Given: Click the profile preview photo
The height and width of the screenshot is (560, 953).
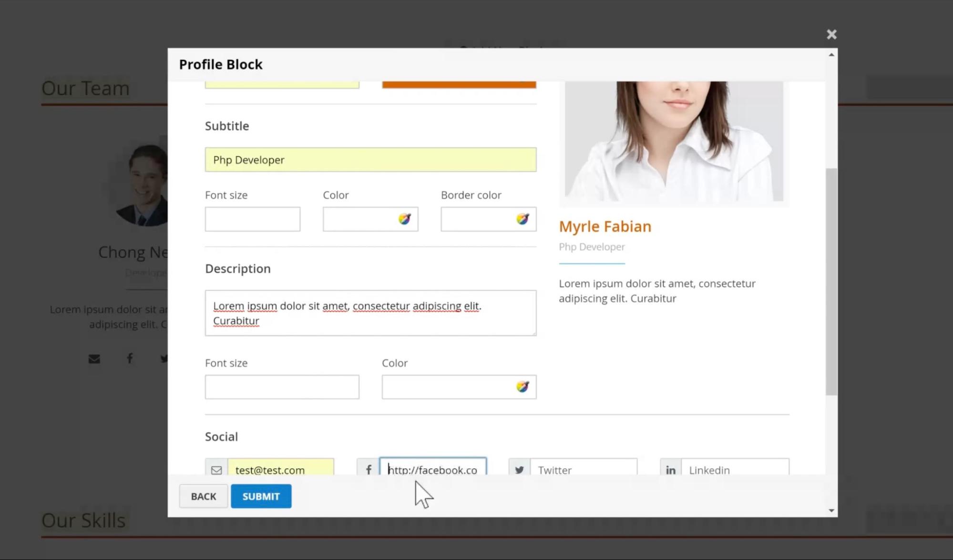Looking at the screenshot, I should pyautogui.click(x=674, y=141).
